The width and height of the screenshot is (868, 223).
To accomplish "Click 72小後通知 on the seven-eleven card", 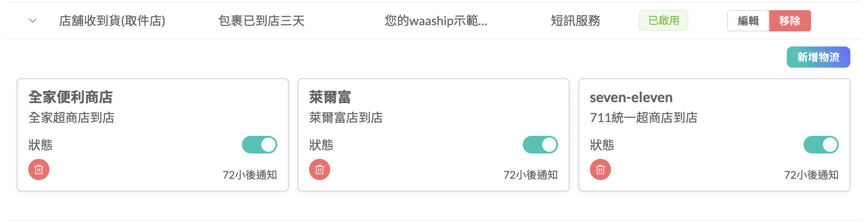I will tap(811, 175).
